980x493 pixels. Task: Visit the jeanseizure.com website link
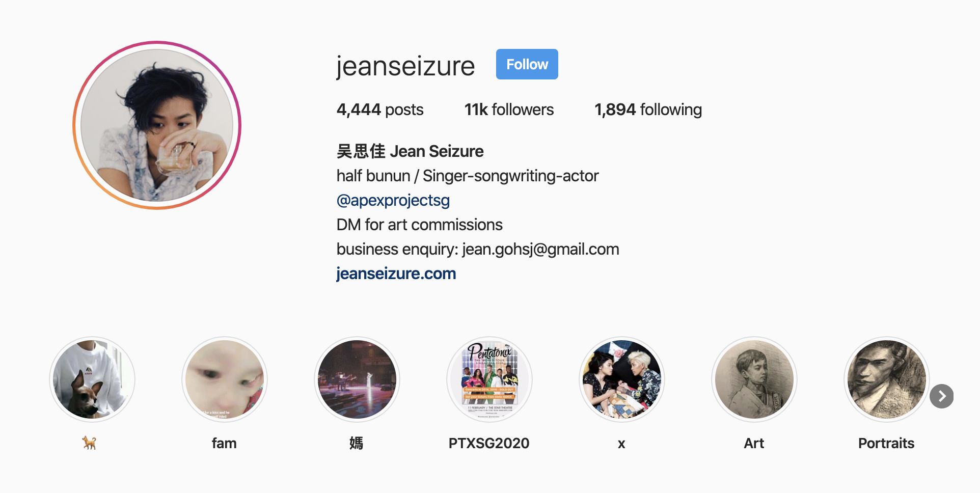[396, 273]
